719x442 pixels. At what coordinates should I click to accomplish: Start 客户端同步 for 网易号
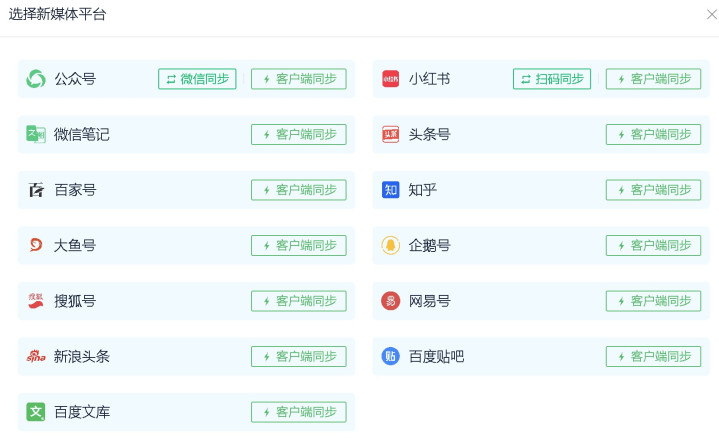click(x=653, y=301)
